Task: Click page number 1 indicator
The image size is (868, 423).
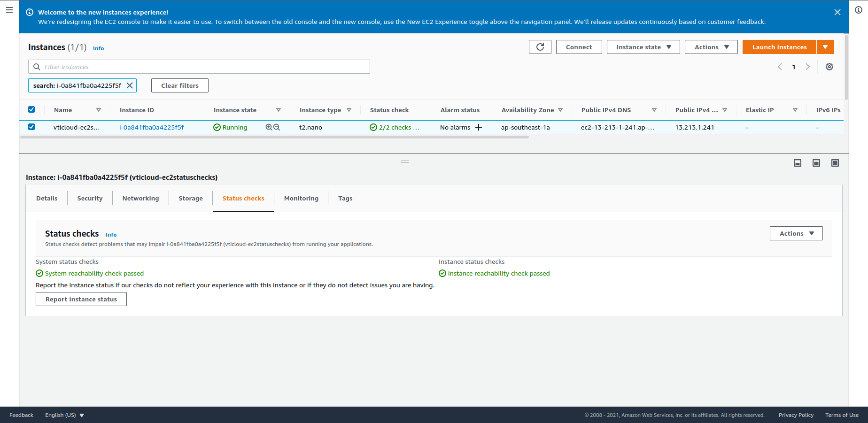Action: click(x=794, y=67)
